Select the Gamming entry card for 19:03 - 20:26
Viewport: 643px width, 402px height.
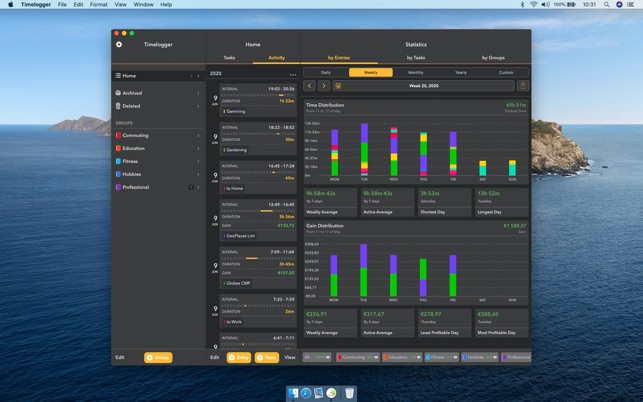click(x=258, y=100)
